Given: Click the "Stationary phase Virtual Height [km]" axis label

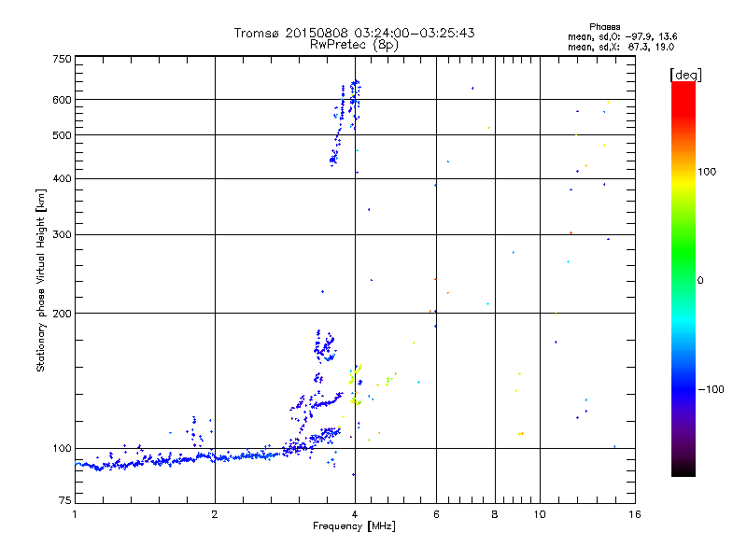Looking at the screenshot, I should (40, 281).
